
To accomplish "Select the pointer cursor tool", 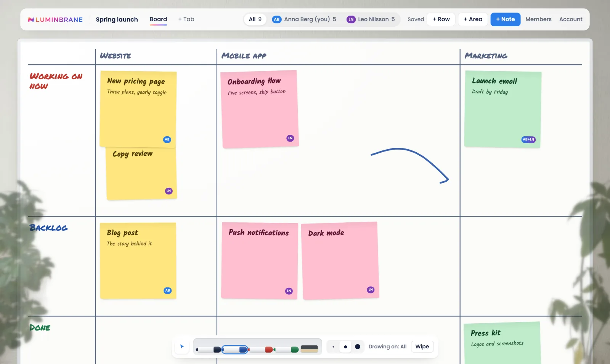I will click(x=182, y=346).
